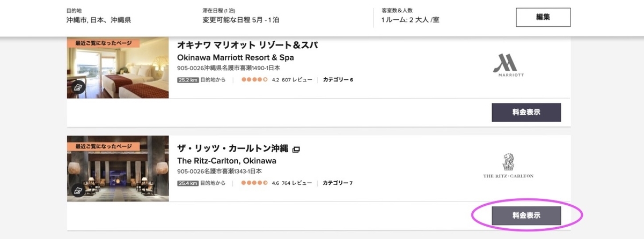
Task: Open the ザ・リッツ・カールトン沖縄 title link
Action: pyautogui.click(x=233, y=148)
